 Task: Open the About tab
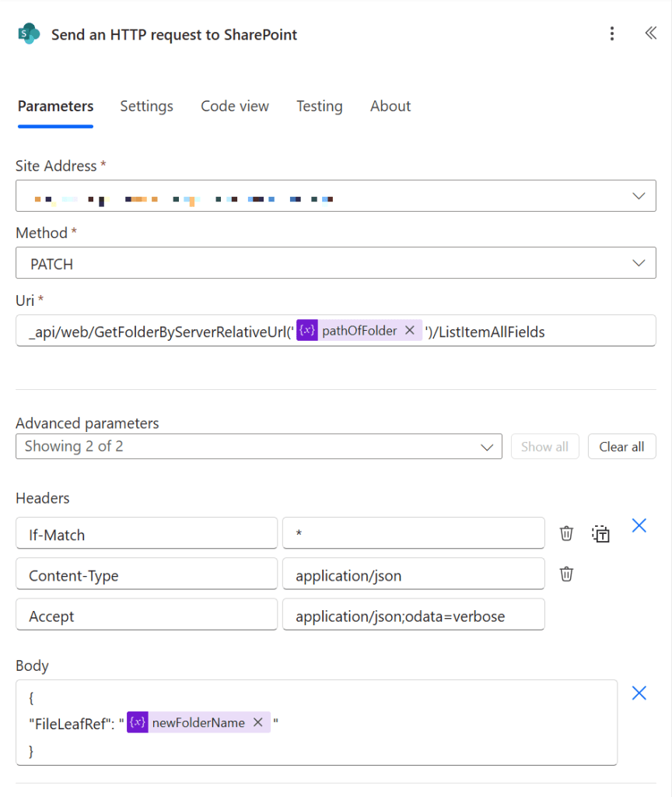coord(390,106)
